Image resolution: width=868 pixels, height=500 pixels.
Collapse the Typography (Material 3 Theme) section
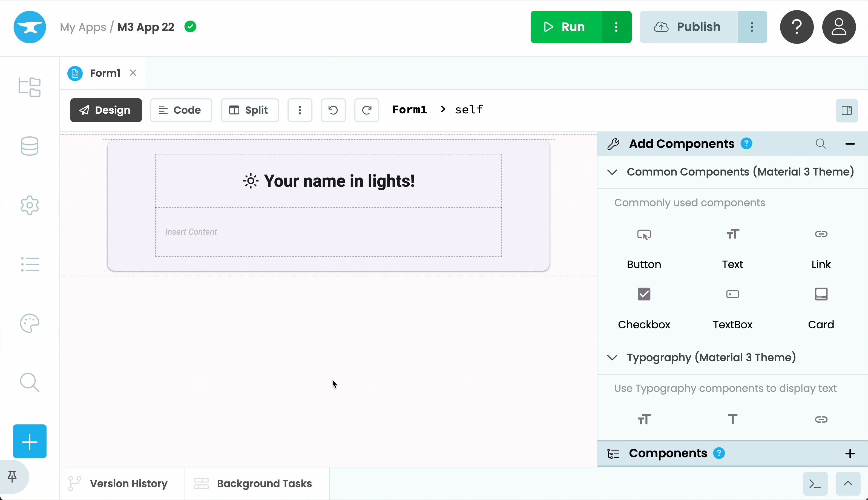click(612, 357)
